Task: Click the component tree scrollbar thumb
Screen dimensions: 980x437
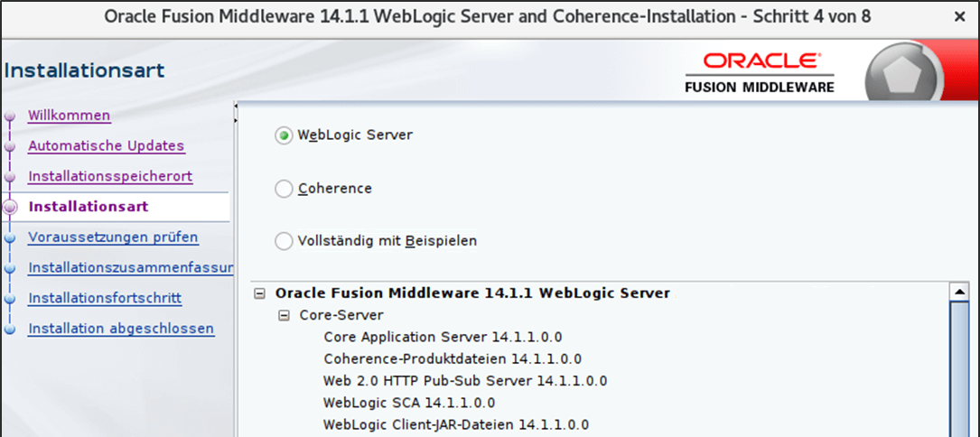Action: tap(958, 369)
